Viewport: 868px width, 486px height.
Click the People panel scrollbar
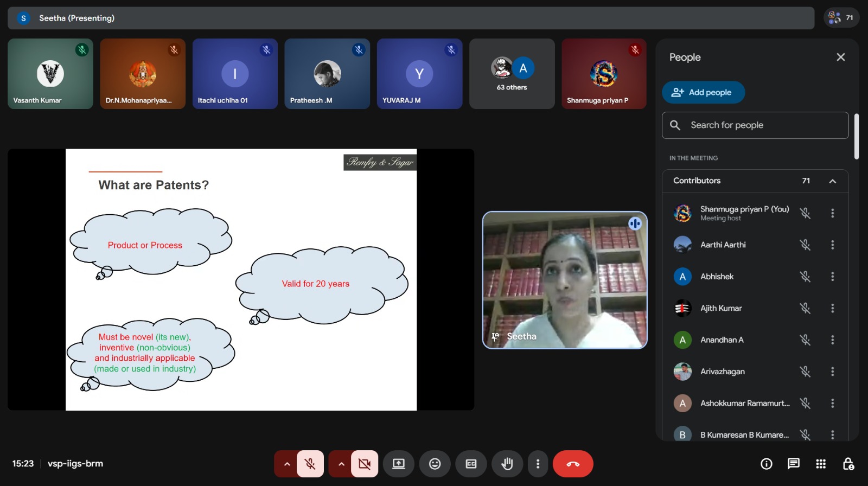pos(856,136)
